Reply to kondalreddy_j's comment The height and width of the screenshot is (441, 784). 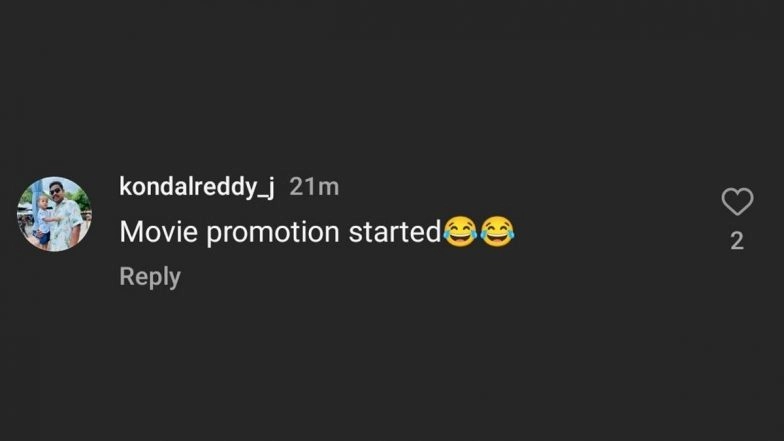pos(150,277)
